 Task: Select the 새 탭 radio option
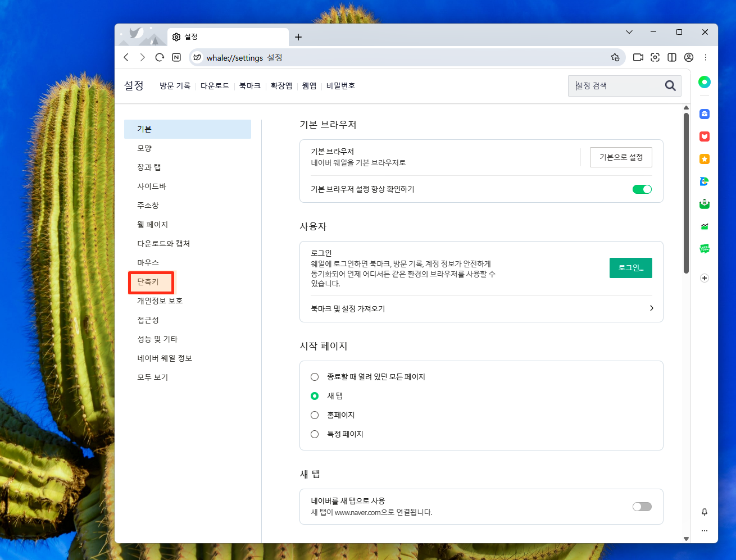point(315,396)
